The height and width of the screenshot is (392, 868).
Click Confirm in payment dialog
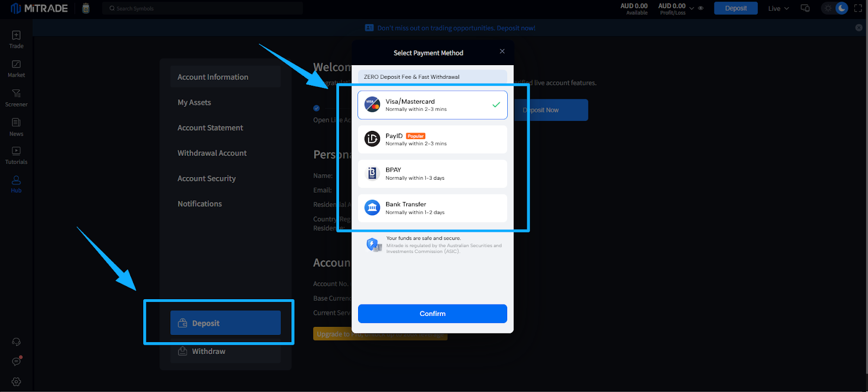click(432, 314)
